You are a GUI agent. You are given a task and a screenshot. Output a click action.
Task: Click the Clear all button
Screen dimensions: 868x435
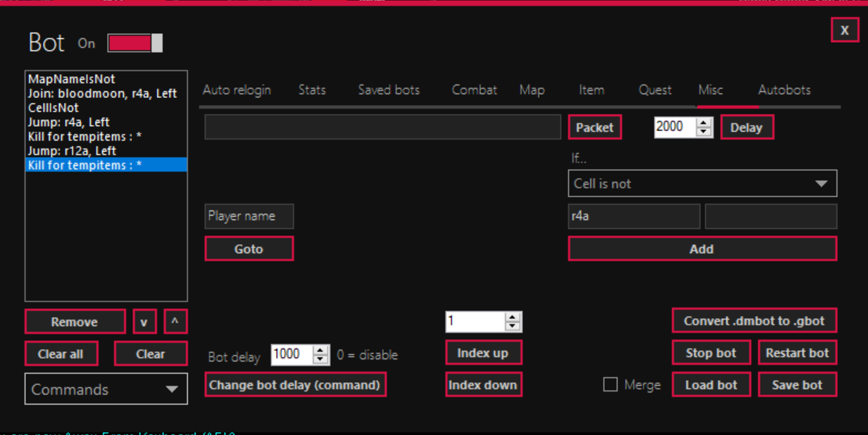tap(61, 354)
